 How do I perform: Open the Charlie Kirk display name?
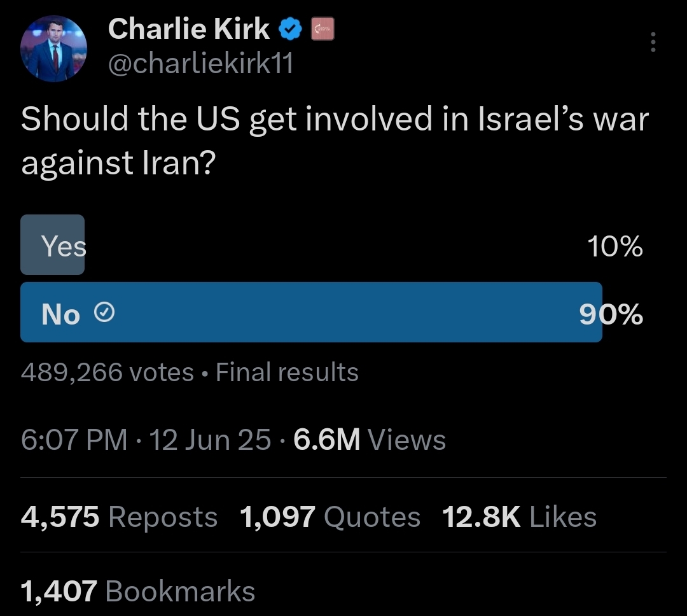188,29
